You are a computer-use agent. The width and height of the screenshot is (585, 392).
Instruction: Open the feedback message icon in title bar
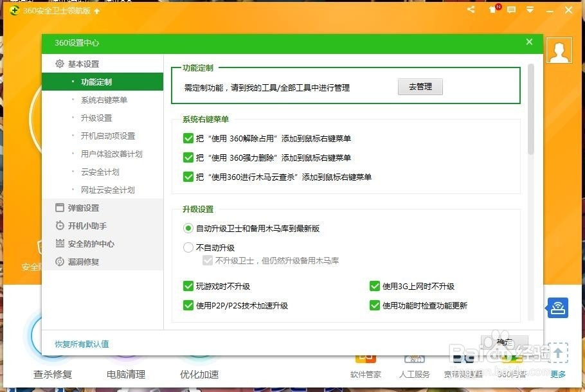pyautogui.click(x=511, y=10)
